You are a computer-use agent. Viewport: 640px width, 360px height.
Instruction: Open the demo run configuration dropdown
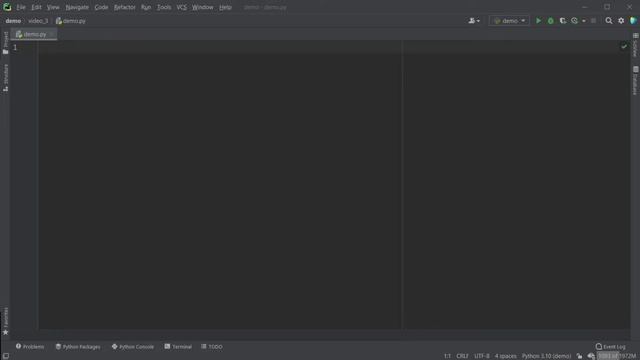point(509,21)
